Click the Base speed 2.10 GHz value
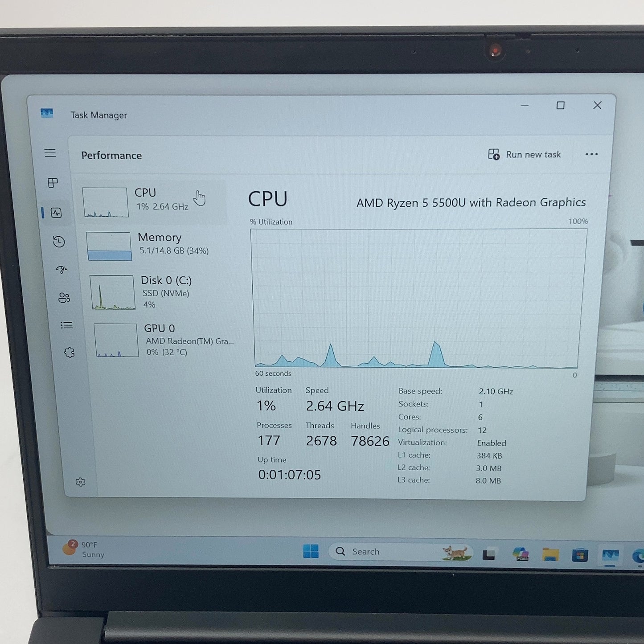644x644 pixels. [496, 391]
